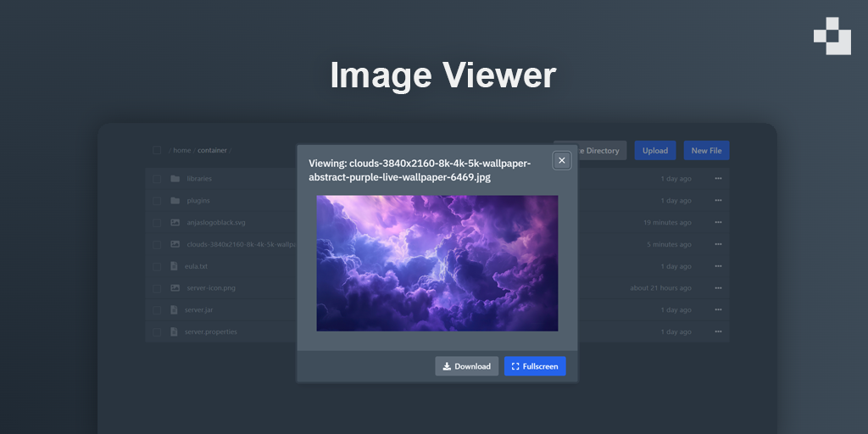Open the server.jar row options menu
868x434 pixels.
point(718,309)
